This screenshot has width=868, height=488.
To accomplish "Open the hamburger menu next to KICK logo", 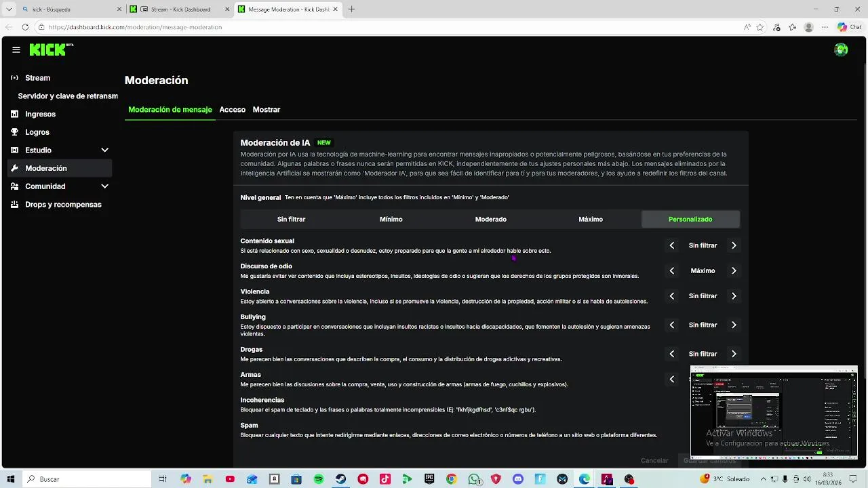I will [16, 49].
